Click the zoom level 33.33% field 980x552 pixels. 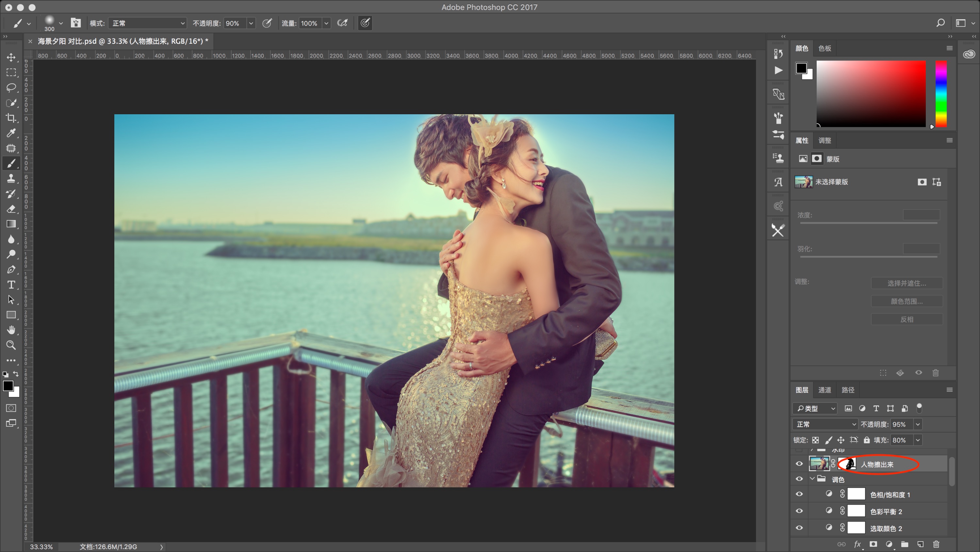[x=41, y=547]
